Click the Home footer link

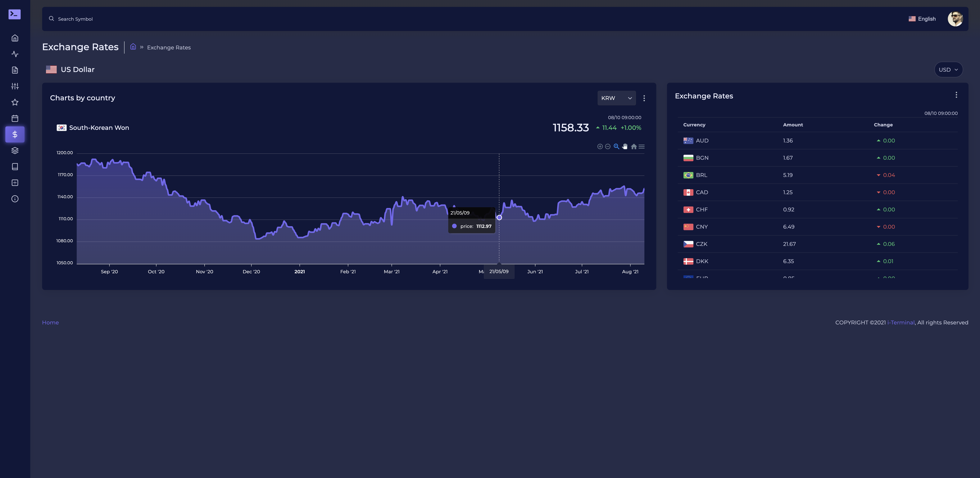pos(50,322)
